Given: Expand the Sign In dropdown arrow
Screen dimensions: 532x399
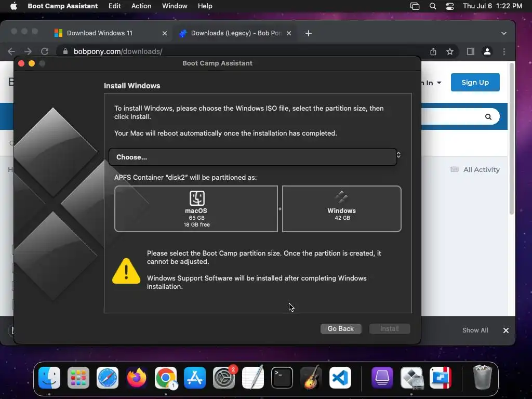Looking at the screenshot, I should coord(439,83).
